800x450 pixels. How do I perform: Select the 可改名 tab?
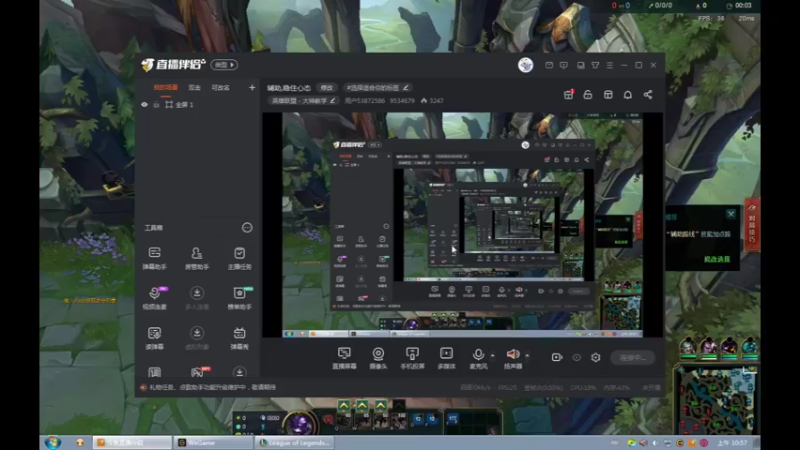[x=220, y=88]
